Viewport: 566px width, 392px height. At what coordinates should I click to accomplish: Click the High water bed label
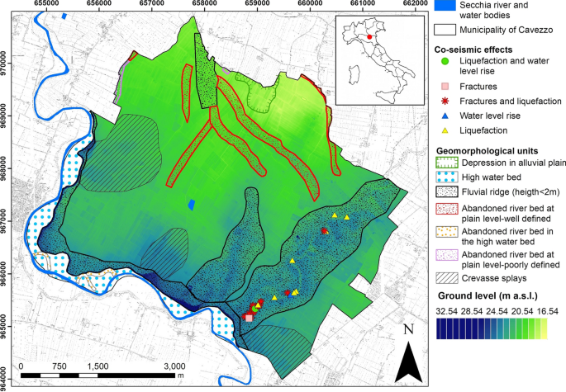pos(492,177)
